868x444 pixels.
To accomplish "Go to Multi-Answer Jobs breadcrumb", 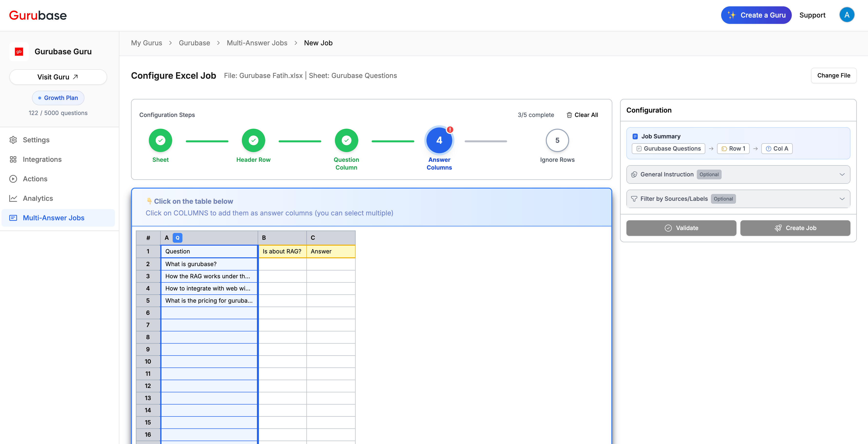I will tap(257, 43).
